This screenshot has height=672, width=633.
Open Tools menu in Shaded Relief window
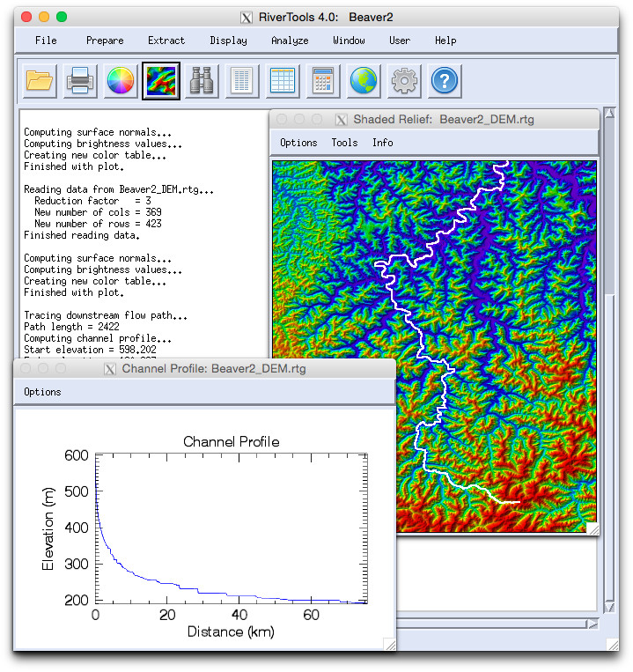[x=344, y=143]
